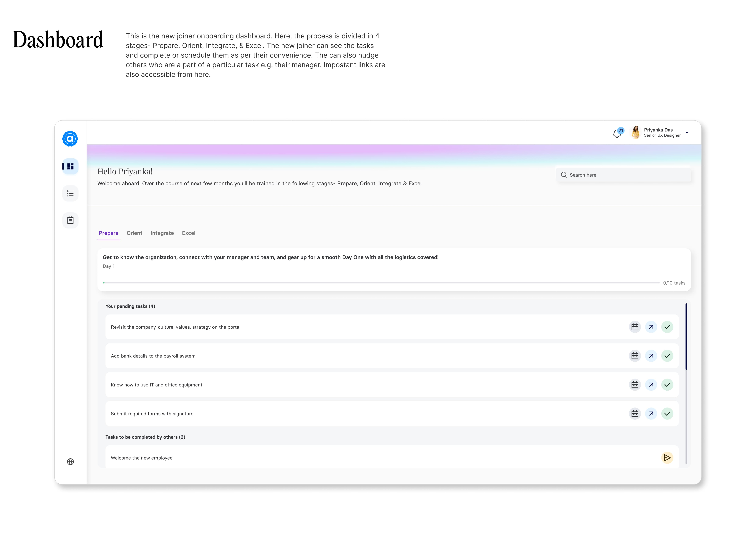
Task: Mark Revisit the company task complete
Action: tap(667, 327)
